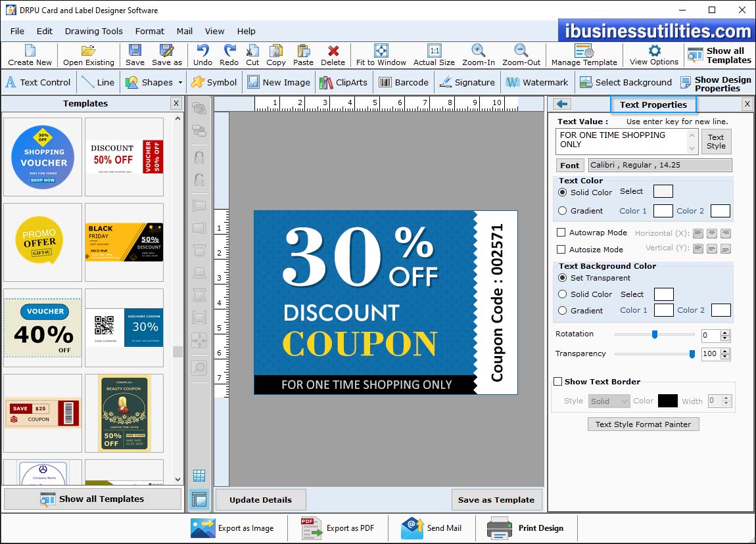Click the Save as Template button

(496, 500)
